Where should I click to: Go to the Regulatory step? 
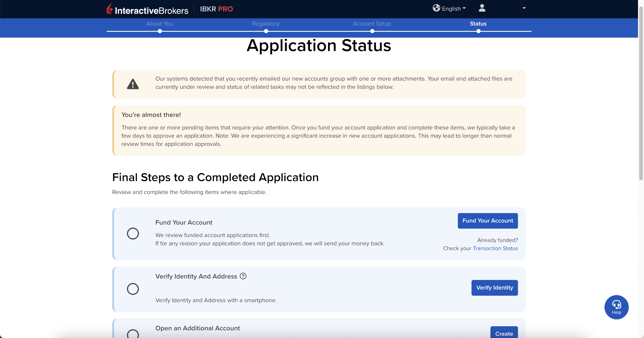click(x=266, y=24)
